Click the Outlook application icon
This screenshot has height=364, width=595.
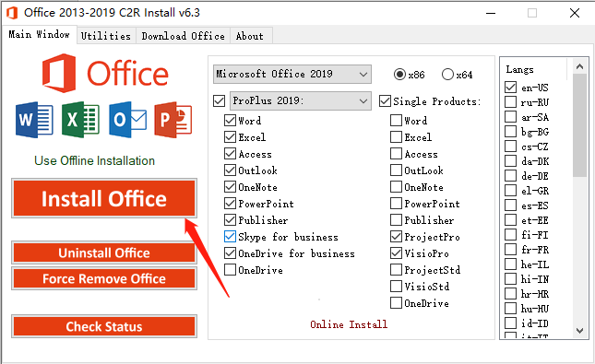[127, 120]
